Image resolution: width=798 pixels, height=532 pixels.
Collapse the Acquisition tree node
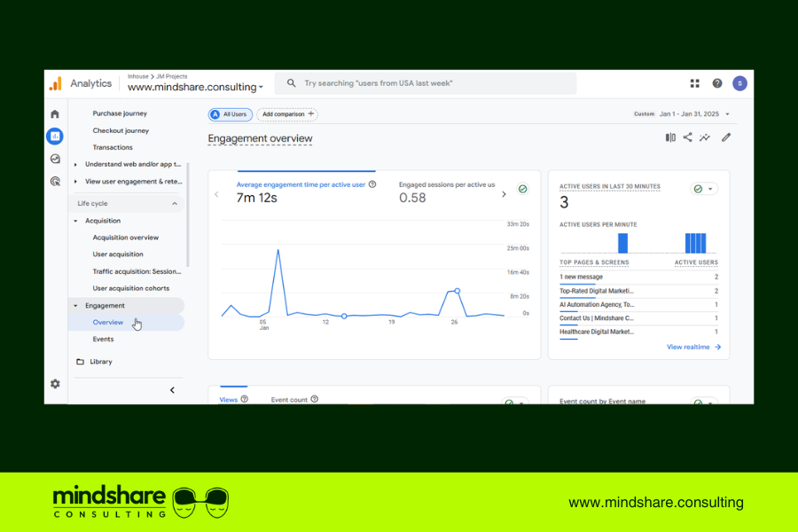pyautogui.click(x=75, y=221)
